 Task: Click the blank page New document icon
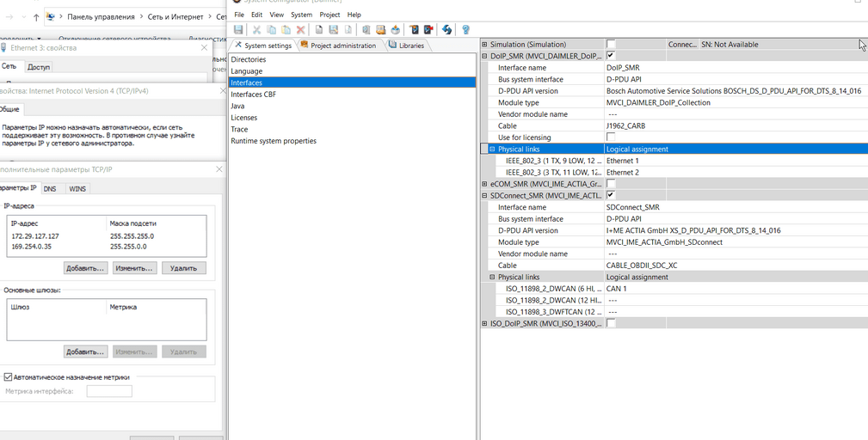319,30
